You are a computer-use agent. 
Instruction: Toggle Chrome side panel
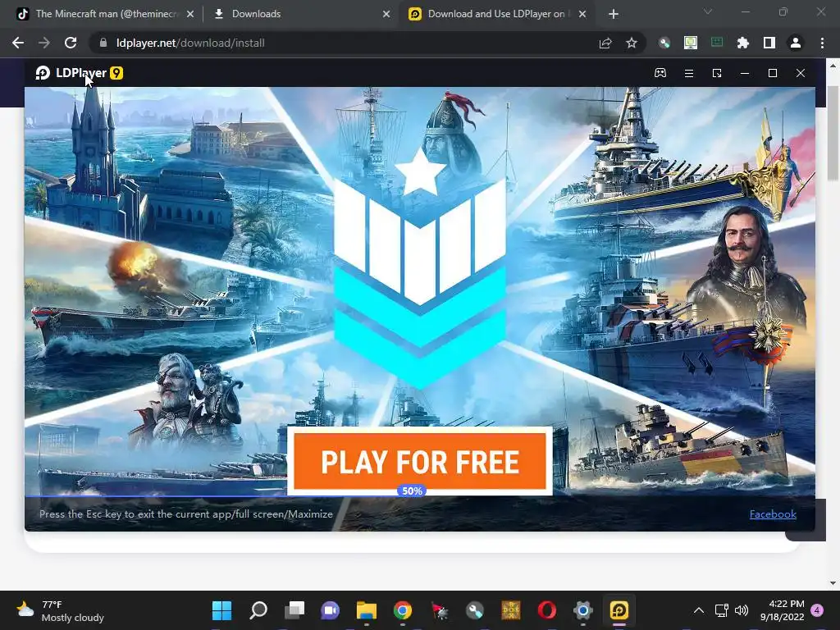pyautogui.click(x=769, y=43)
